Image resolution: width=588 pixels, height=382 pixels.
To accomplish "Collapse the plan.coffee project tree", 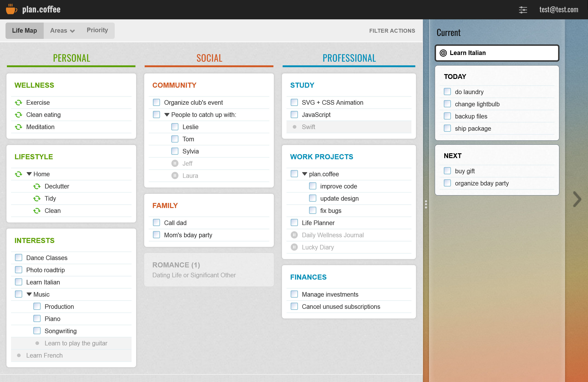I will point(305,174).
